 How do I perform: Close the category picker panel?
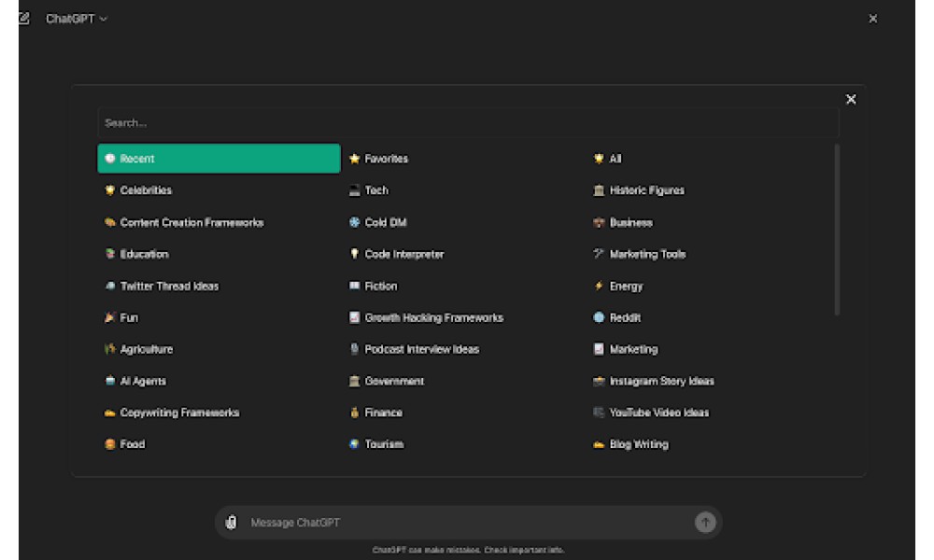[851, 99]
